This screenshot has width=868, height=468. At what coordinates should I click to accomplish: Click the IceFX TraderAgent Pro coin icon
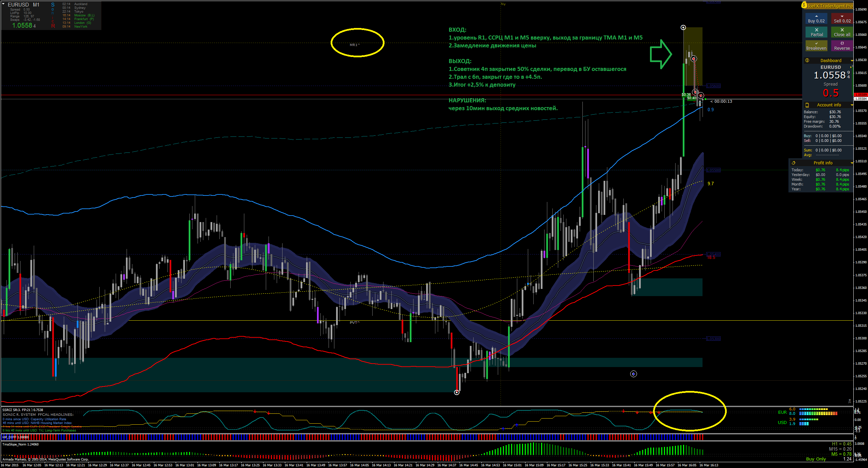pos(804,5)
